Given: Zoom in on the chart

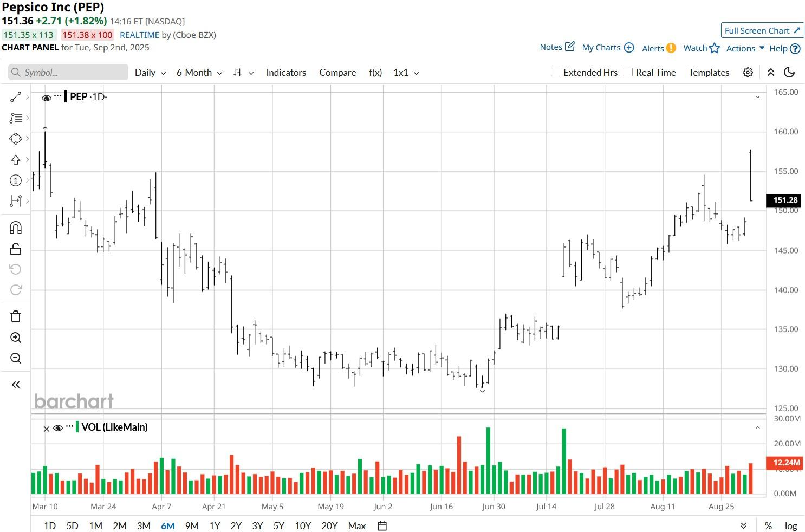Looking at the screenshot, I should pyautogui.click(x=16, y=338).
